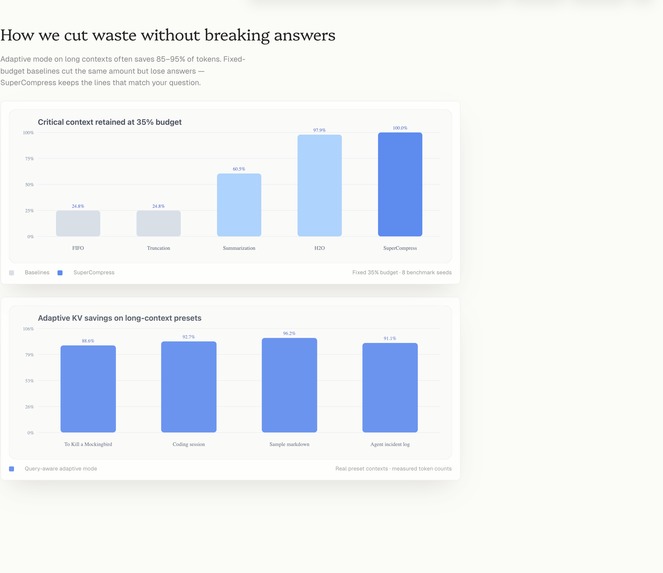663x573 pixels.
Task: Click the Critical context retained chart title
Action: pyautogui.click(x=110, y=122)
